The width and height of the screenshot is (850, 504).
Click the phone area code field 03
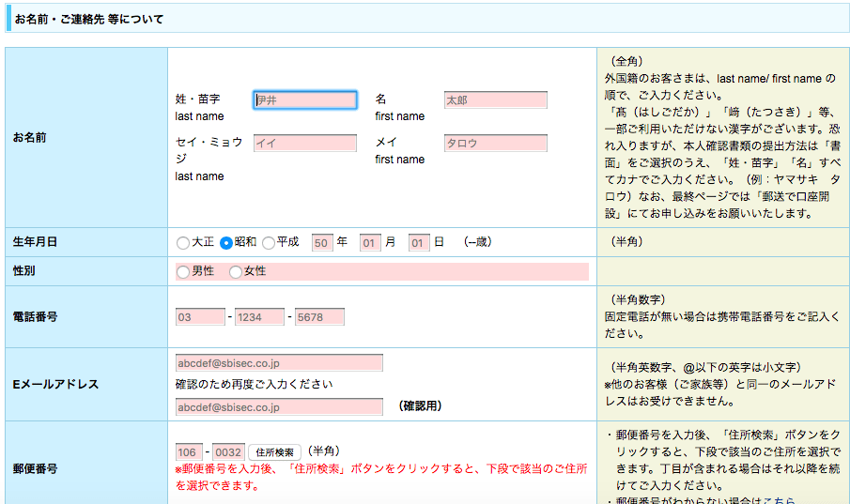click(200, 317)
